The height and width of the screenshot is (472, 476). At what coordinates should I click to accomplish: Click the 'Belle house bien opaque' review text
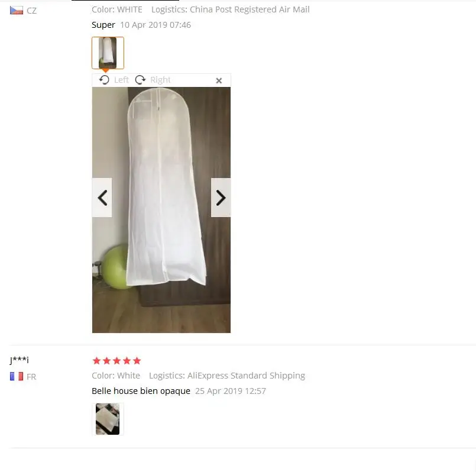coord(141,391)
